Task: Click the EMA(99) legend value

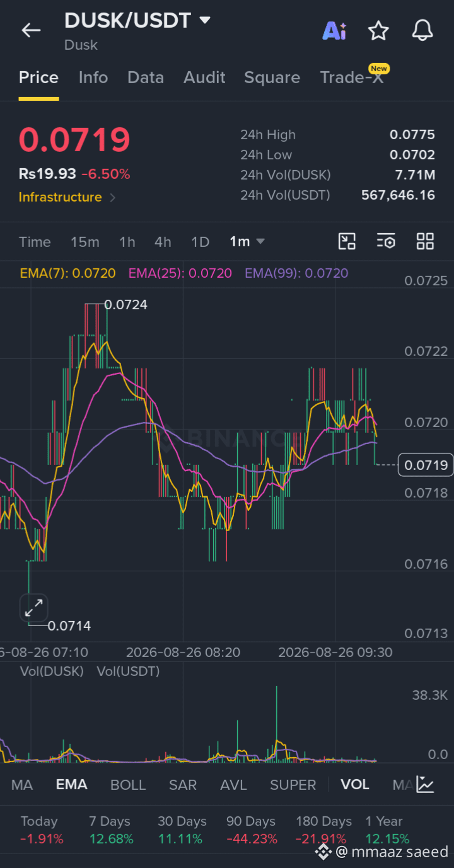Action: pos(296,273)
